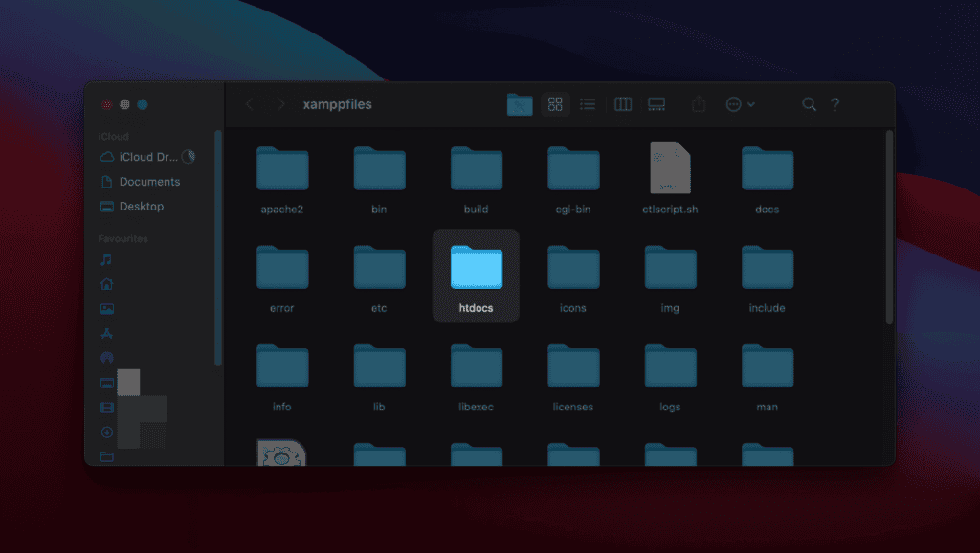Open the Music favourite in sidebar

point(107,259)
